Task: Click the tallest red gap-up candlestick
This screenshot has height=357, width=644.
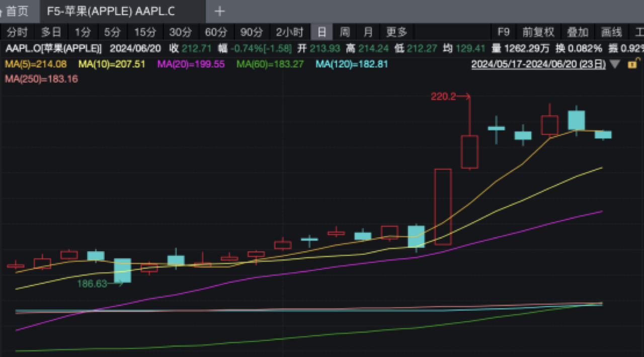Action: point(443,207)
